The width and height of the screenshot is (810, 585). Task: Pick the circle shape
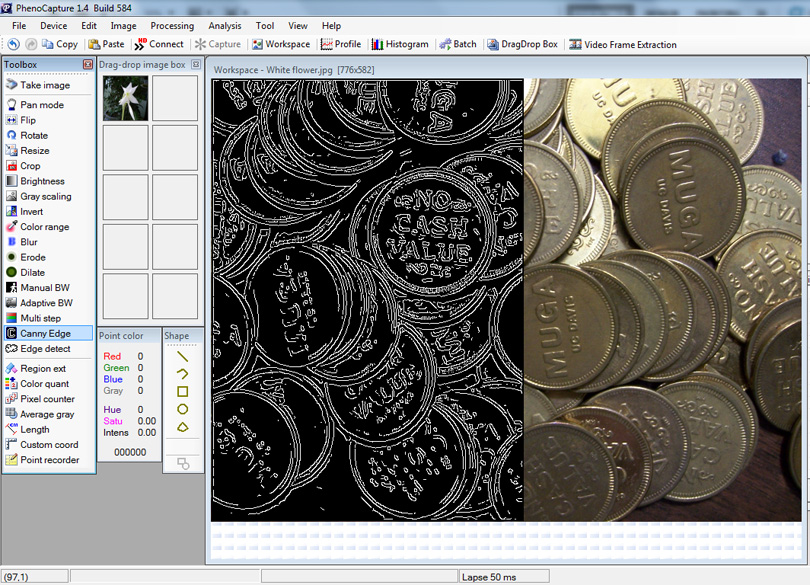click(x=183, y=409)
